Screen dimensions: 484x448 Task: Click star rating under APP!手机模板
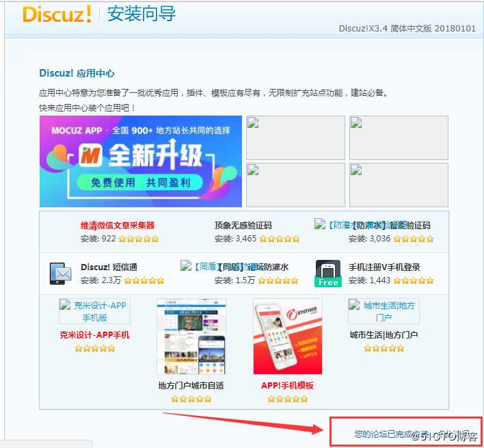[287, 399]
